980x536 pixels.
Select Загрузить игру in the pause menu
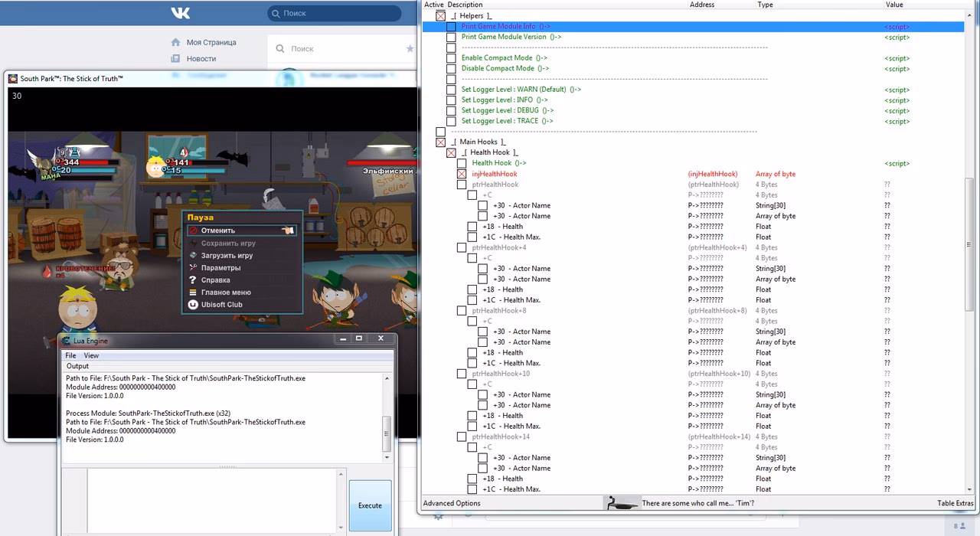(x=227, y=255)
